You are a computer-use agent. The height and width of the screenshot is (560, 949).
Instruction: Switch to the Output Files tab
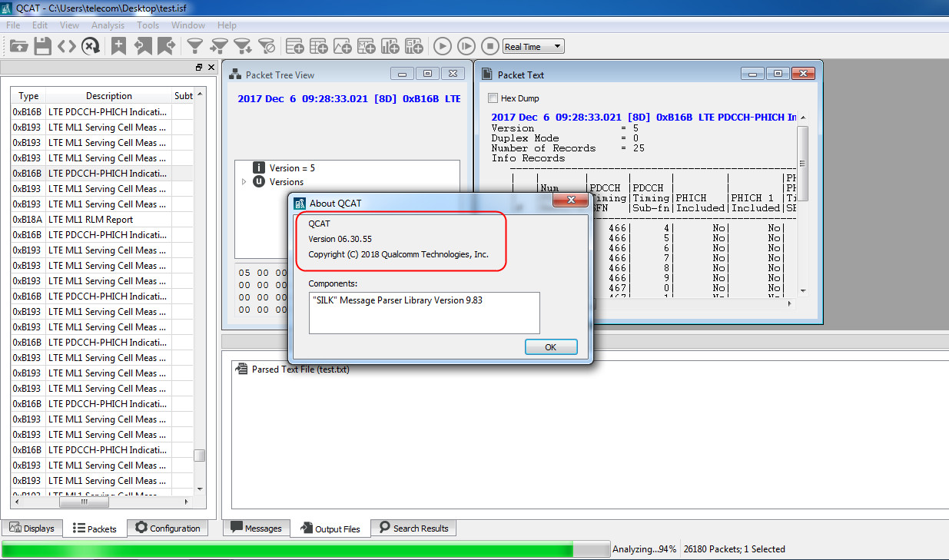(x=330, y=529)
